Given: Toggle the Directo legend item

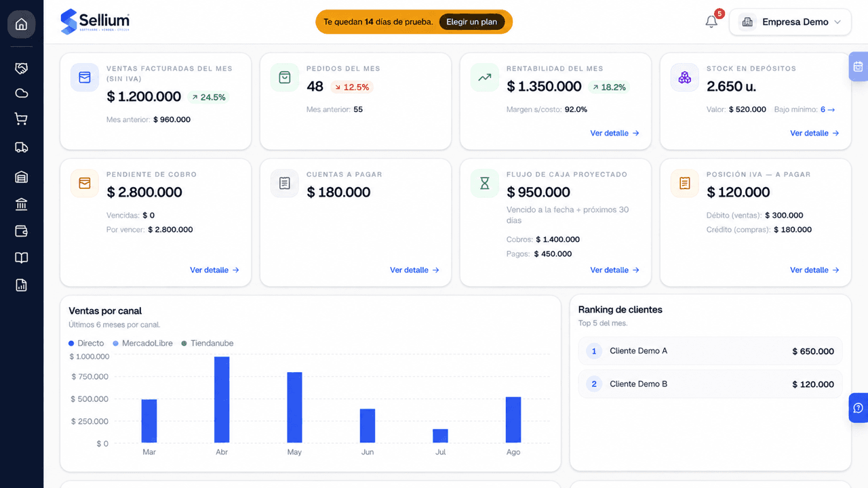Looking at the screenshot, I should click(x=86, y=344).
